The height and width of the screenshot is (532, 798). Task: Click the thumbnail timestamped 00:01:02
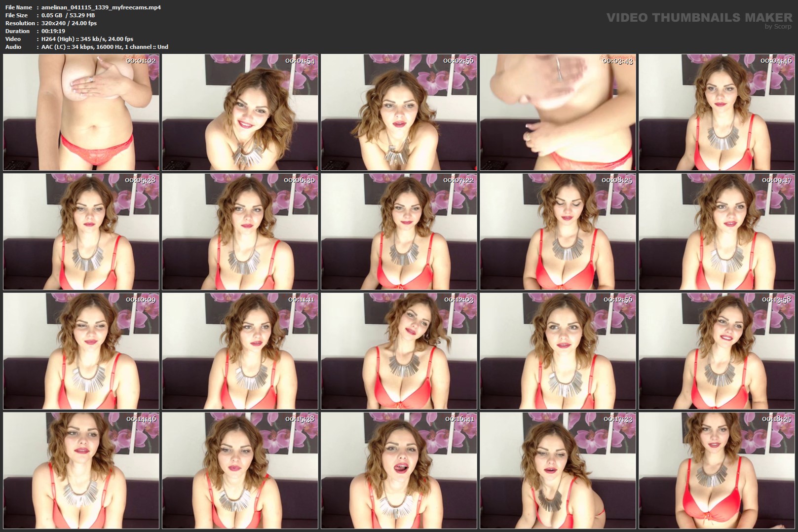tap(81, 113)
